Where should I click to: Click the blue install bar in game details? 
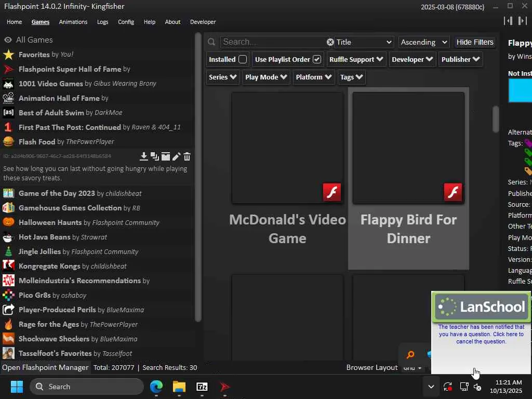[520, 90]
